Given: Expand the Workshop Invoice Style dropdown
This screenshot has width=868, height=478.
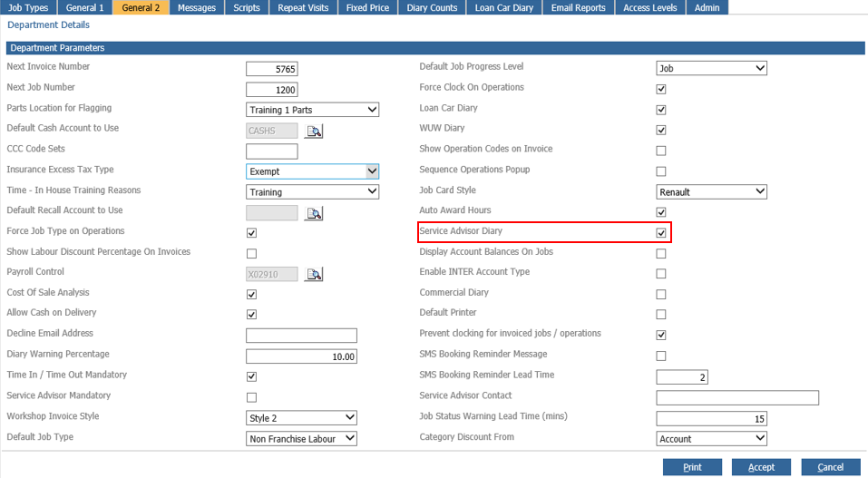Looking at the screenshot, I should (x=301, y=417).
